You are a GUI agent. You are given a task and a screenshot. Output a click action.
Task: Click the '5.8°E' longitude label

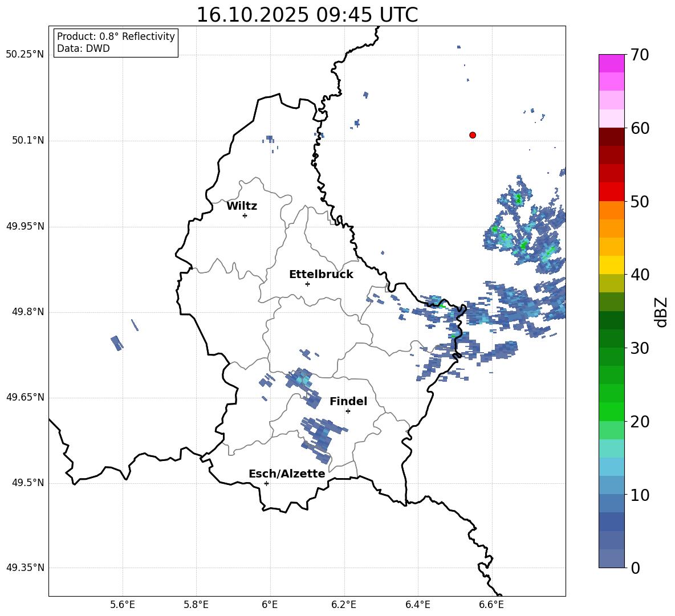coord(196,605)
